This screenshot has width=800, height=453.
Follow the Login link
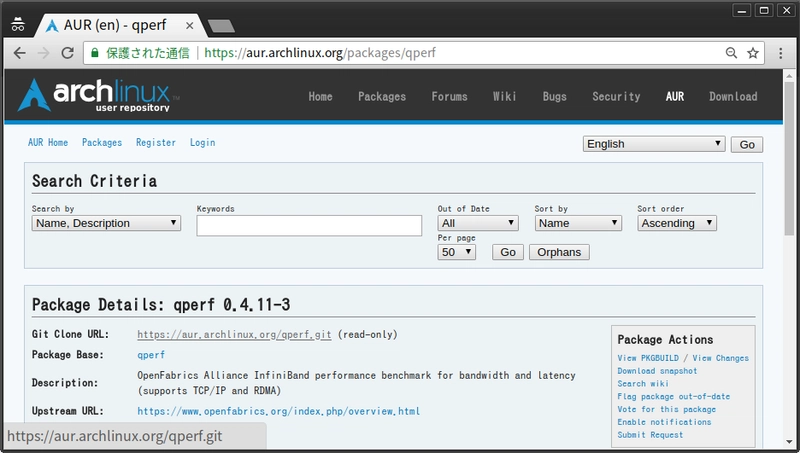203,143
